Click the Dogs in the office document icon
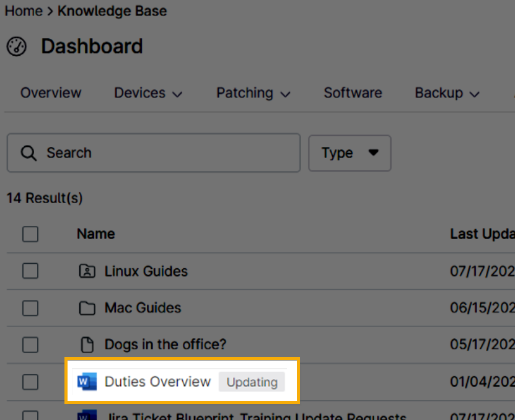Viewport: 515px width, 420px height. [87, 344]
